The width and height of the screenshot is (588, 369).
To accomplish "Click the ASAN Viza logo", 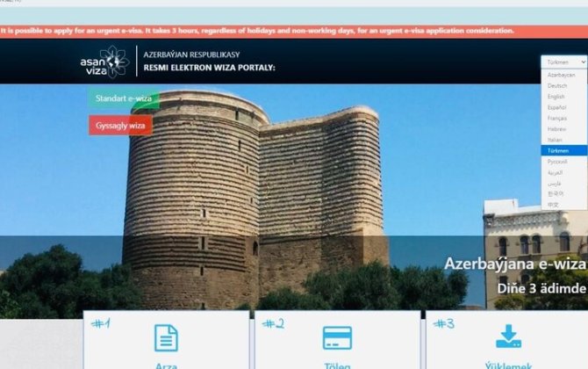I will pos(104,61).
